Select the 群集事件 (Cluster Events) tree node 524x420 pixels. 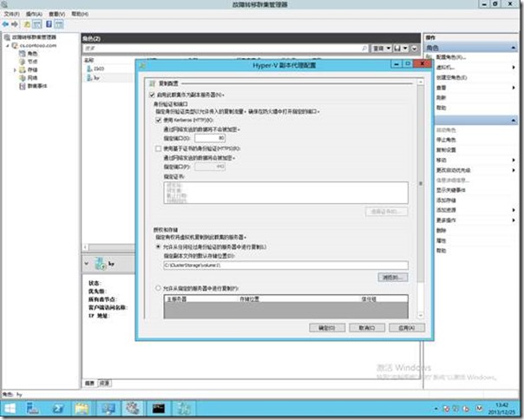tap(37, 86)
